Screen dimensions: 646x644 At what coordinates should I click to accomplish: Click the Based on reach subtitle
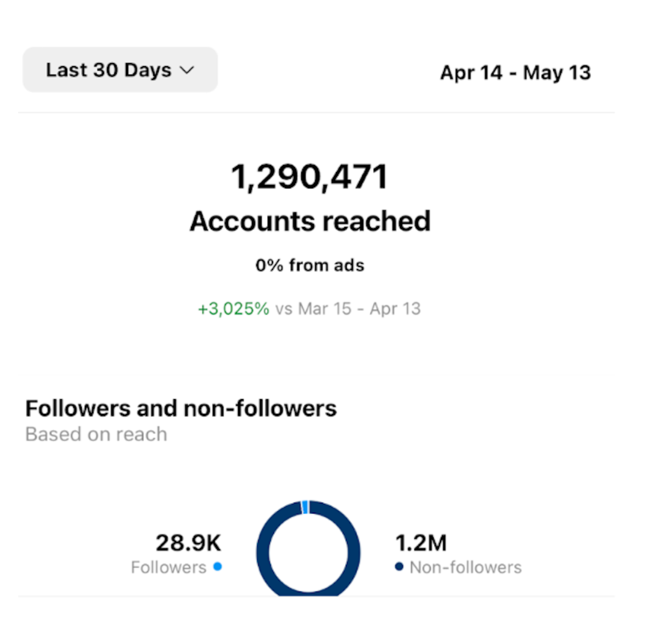pyautogui.click(x=96, y=434)
